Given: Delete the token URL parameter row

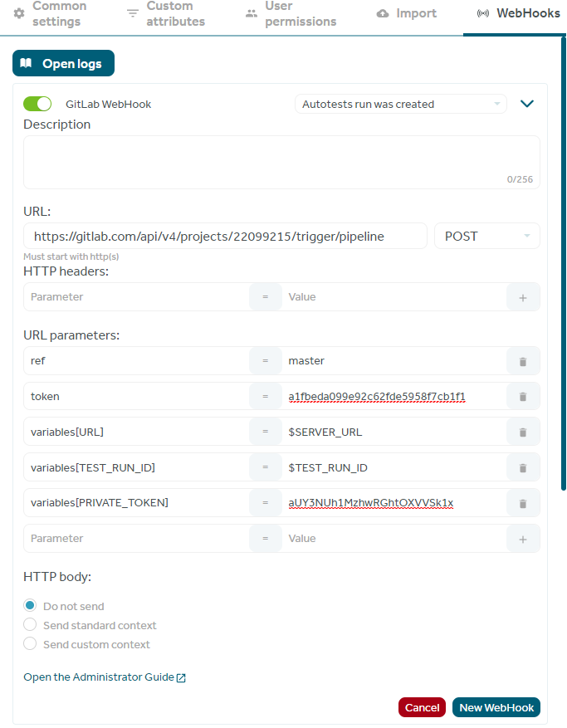Looking at the screenshot, I should tap(523, 397).
